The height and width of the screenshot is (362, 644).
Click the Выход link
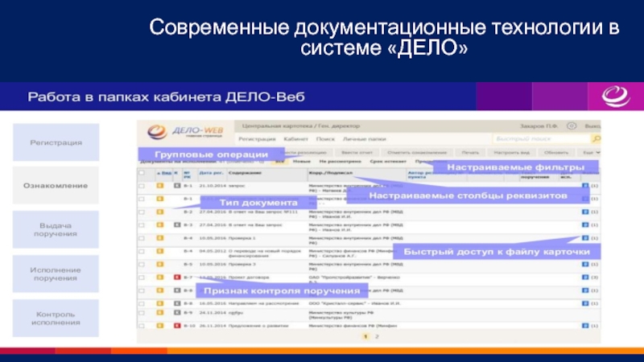click(x=592, y=126)
